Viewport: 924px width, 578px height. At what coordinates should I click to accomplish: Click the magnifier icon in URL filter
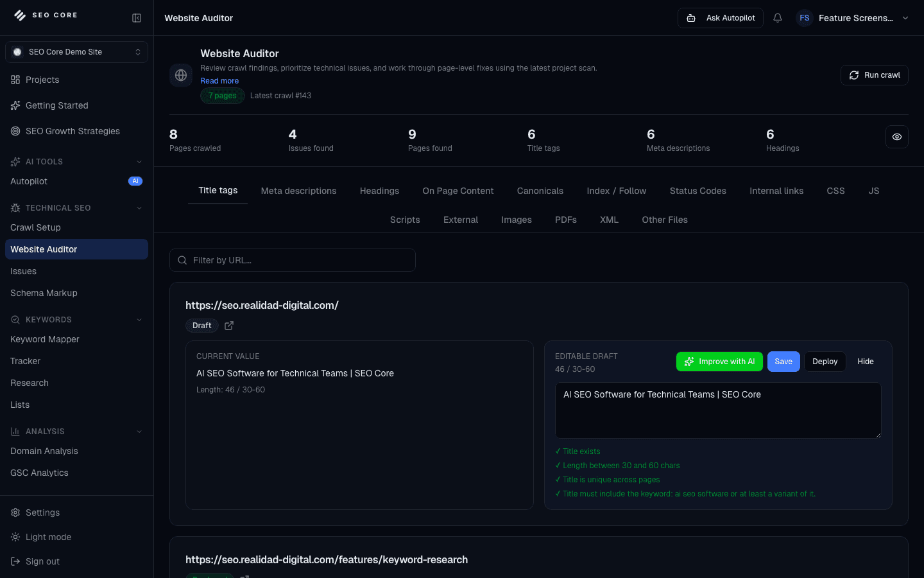(182, 260)
